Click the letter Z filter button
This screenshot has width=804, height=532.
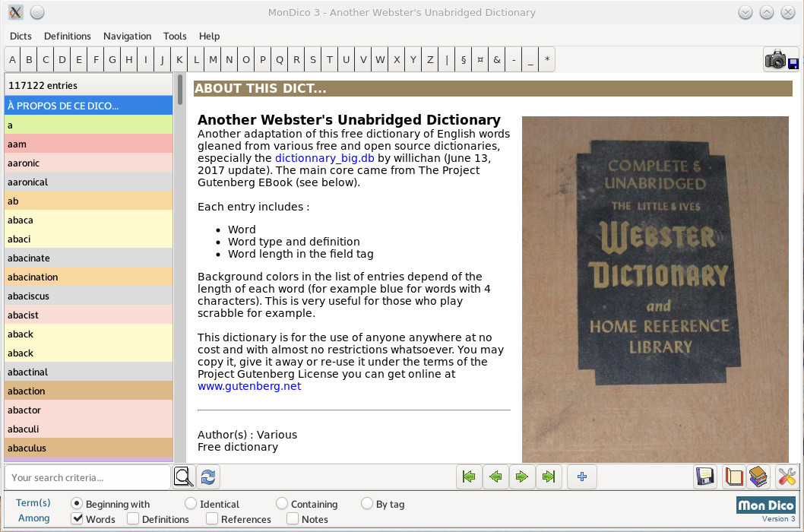[430, 59]
